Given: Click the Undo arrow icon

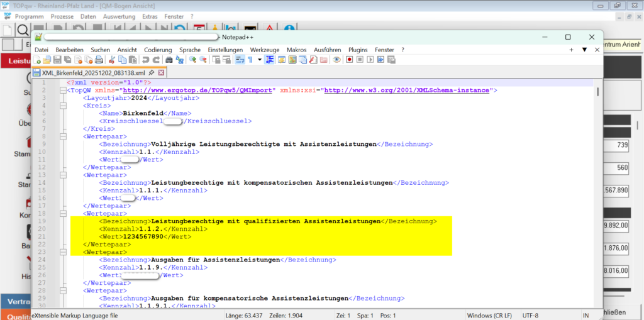Looking at the screenshot, I should (146, 60).
